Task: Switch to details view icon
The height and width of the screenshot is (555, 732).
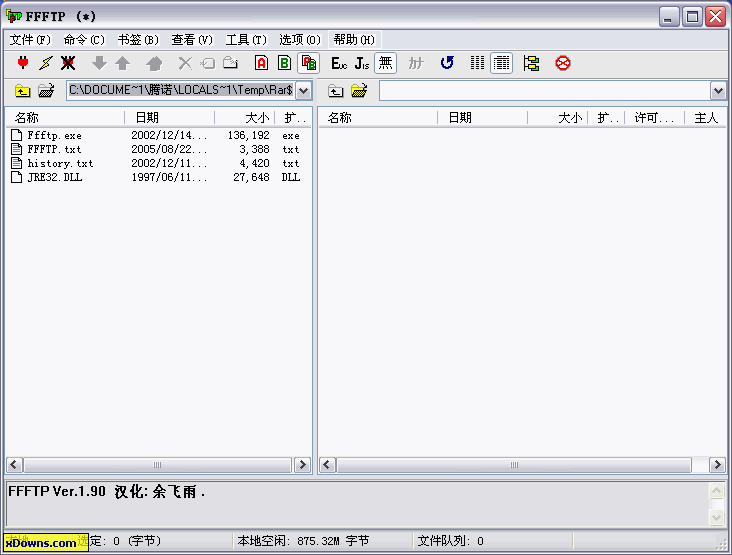Action: (501, 63)
